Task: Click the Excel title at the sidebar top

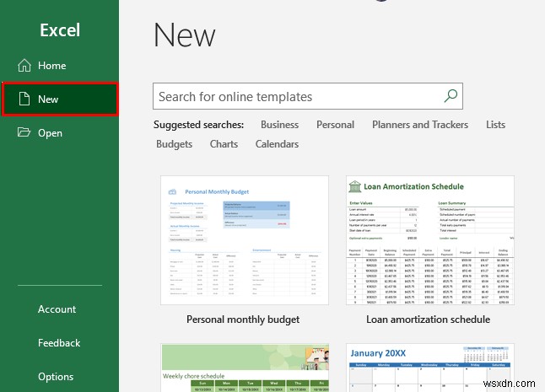Action: pos(60,30)
